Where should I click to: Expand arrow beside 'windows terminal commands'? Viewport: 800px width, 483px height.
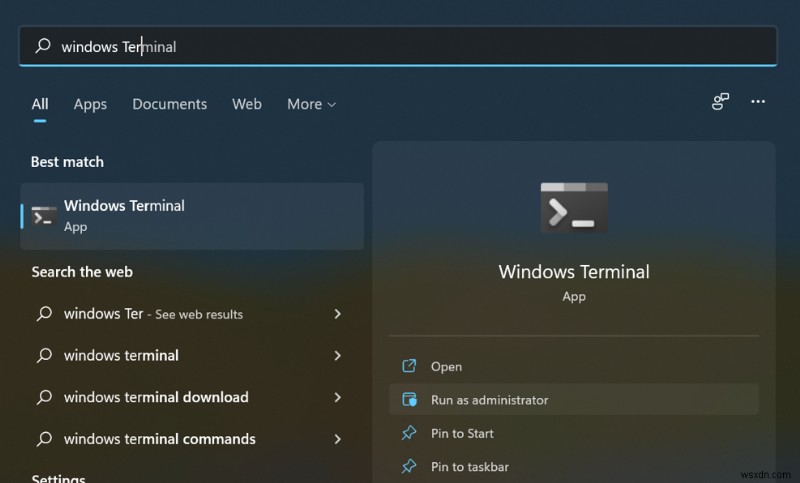(337, 439)
